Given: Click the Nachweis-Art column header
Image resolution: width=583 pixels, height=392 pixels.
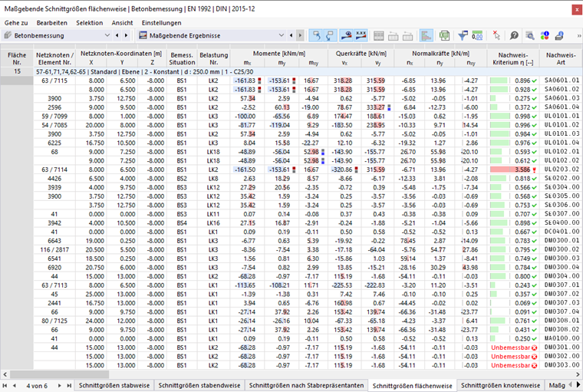Looking at the screenshot, I should [561, 58].
